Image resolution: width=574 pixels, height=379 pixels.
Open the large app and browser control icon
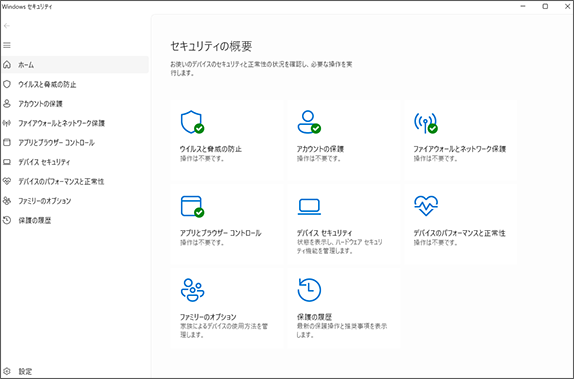click(192, 207)
